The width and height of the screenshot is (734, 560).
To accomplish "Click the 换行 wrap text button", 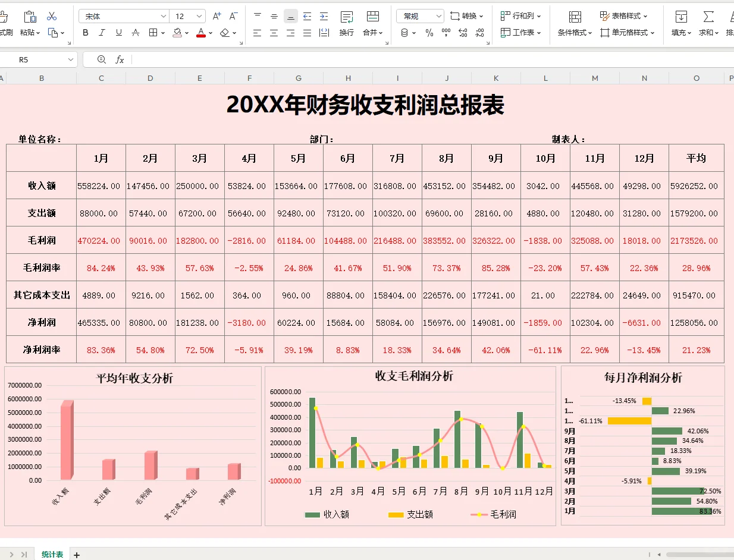I will [x=347, y=24].
